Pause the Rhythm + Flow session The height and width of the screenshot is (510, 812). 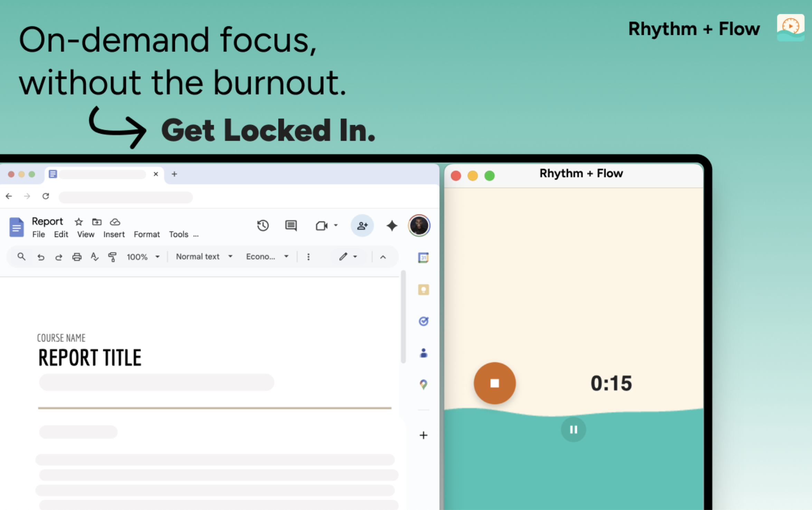tap(573, 429)
